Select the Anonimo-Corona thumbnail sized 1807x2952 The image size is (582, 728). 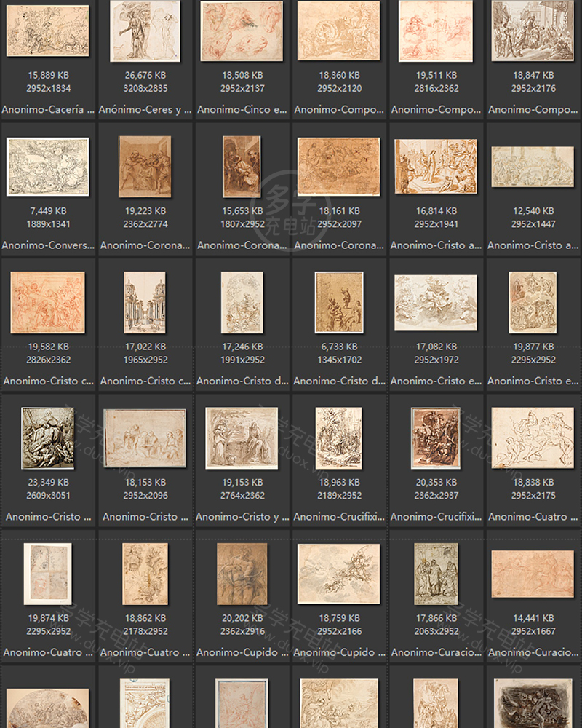[242, 167]
